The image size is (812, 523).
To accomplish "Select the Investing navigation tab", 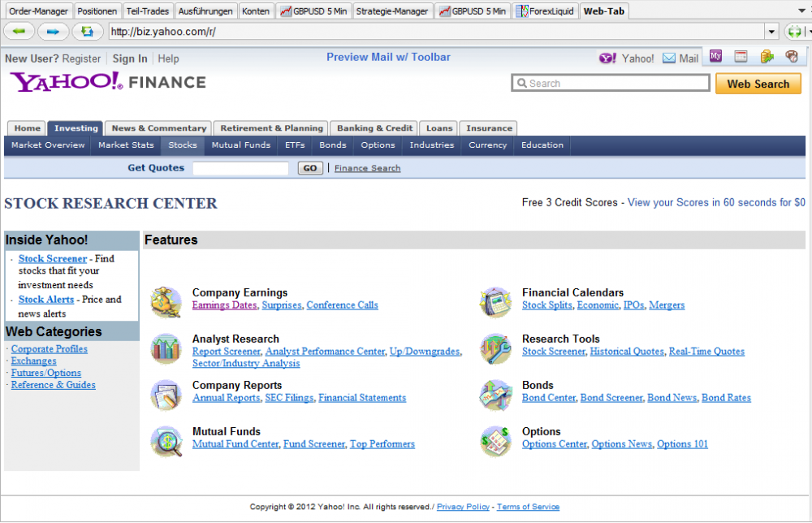I will [x=76, y=128].
